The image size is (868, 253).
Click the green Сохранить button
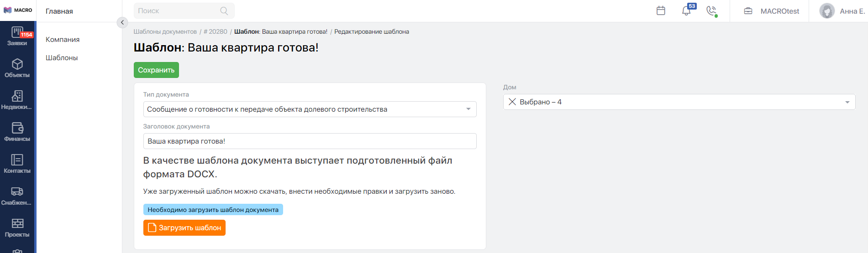[x=156, y=70]
